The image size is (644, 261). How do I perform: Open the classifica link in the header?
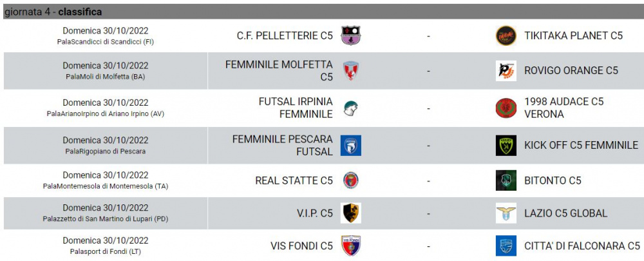pyautogui.click(x=80, y=12)
